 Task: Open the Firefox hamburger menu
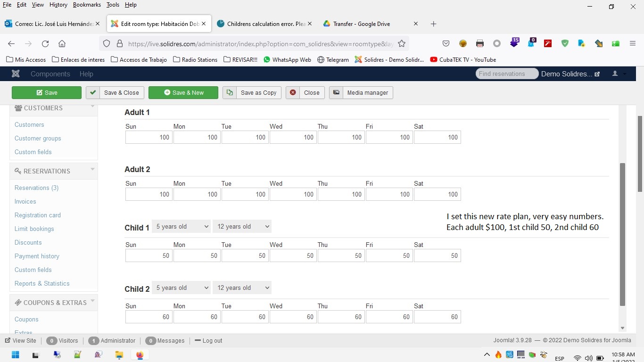coord(633,44)
